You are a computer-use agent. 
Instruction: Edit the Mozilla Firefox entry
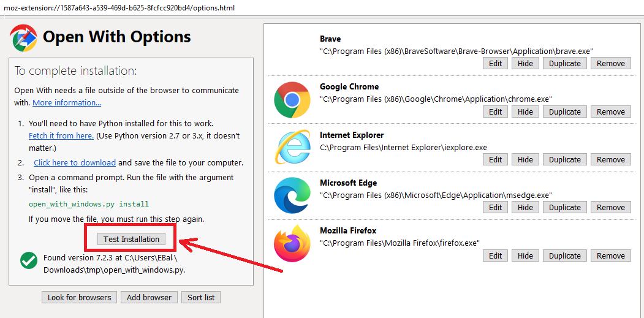click(495, 256)
